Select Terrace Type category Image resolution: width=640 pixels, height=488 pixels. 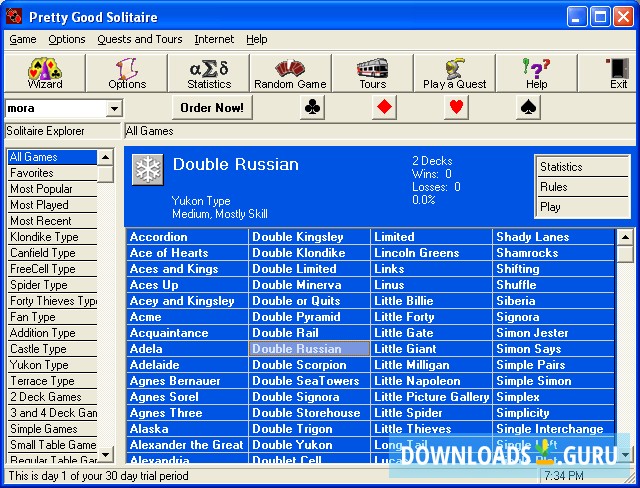point(52,381)
